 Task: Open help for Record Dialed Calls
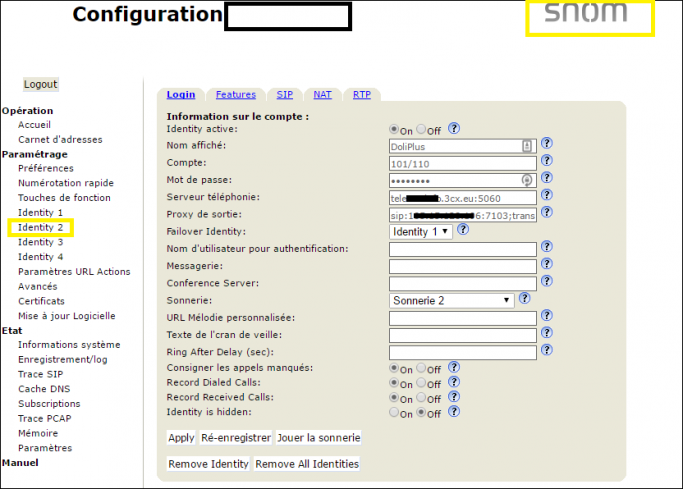pyautogui.click(x=454, y=382)
